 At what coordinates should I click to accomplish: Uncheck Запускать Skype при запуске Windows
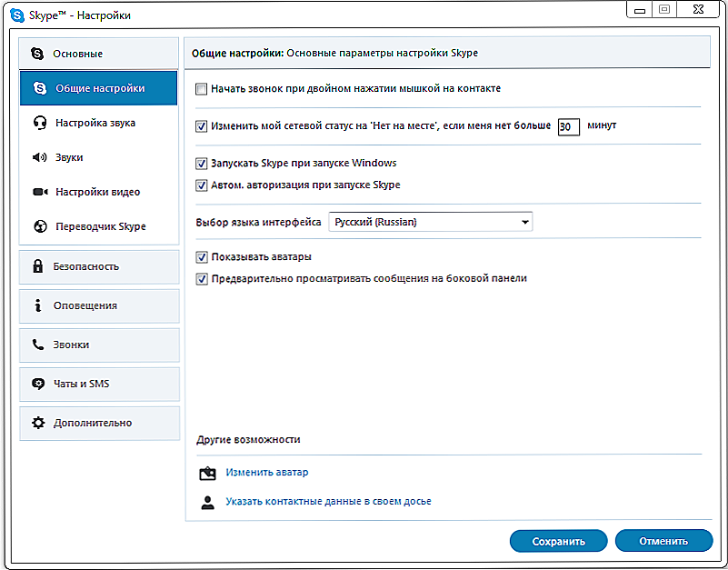pyautogui.click(x=201, y=164)
